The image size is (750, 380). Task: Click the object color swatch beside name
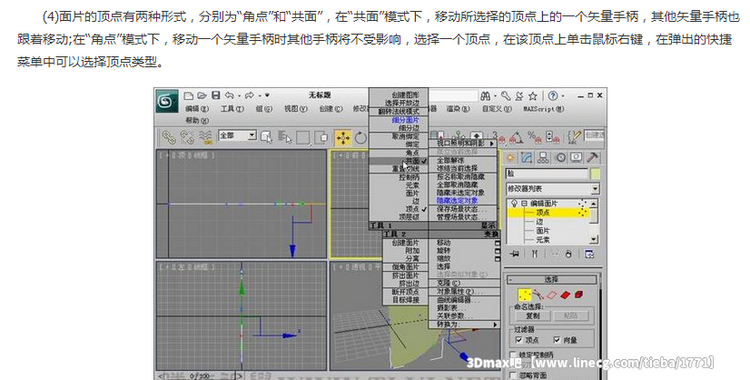[595, 174]
